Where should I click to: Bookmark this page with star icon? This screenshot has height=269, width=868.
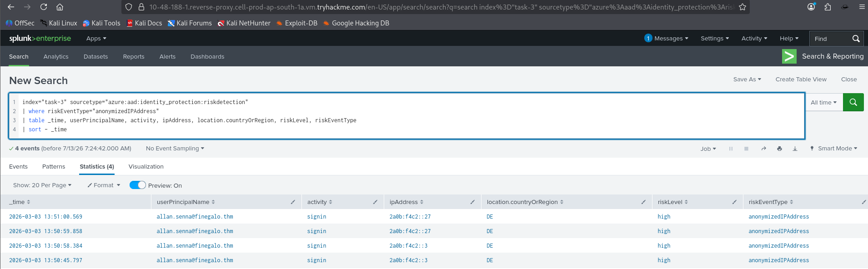coord(743,7)
